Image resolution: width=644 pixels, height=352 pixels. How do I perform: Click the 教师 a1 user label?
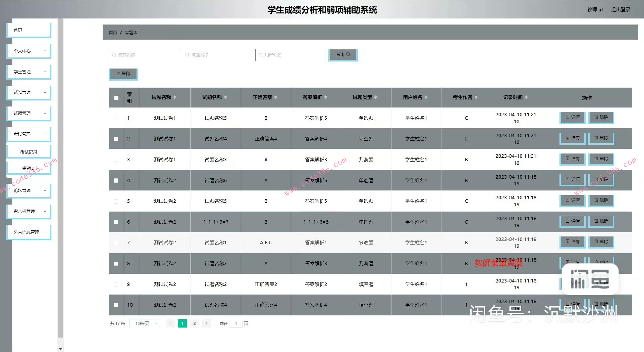595,10
